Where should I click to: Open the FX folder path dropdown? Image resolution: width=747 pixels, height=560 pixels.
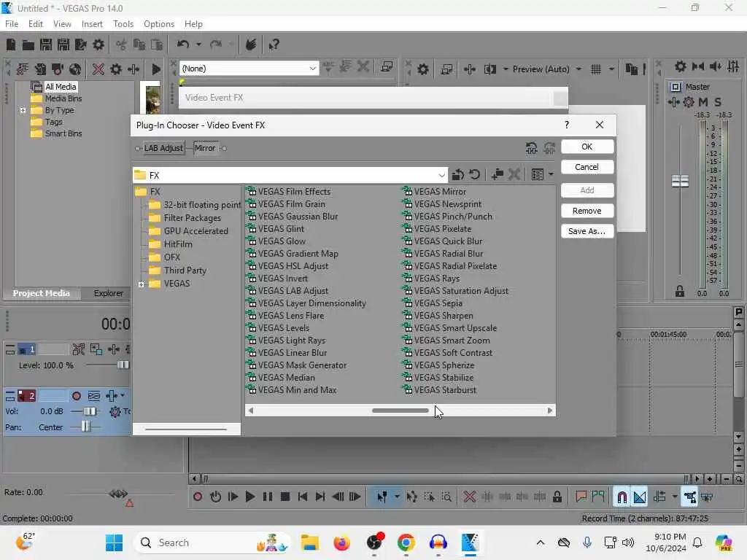coord(441,175)
